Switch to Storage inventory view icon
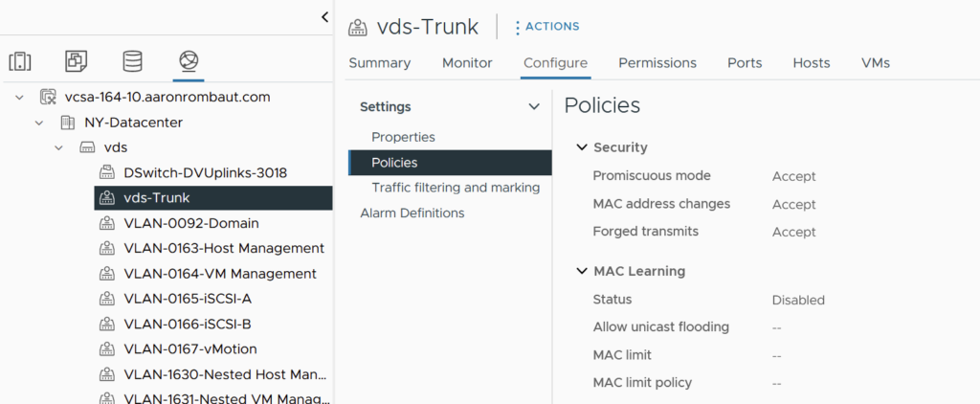The width and height of the screenshot is (980, 404). click(x=132, y=61)
